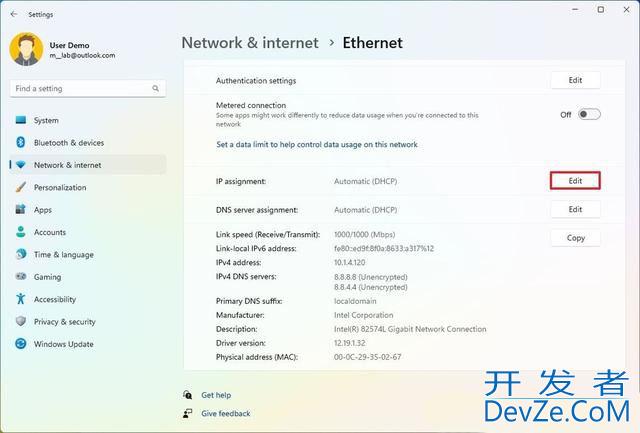Select the Time & language globe icon
640x433 pixels.
[21, 254]
